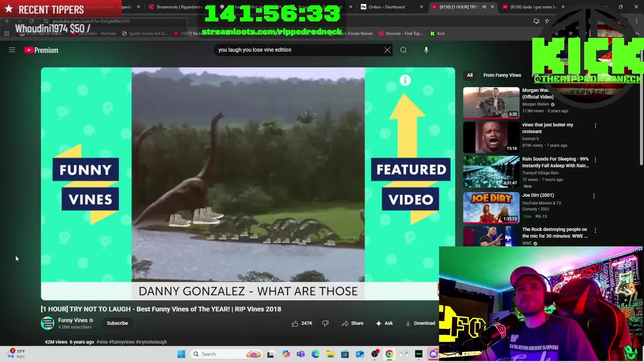The image size is (644, 362).
Task: Select the All filter chip
Action: pos(469,75)
